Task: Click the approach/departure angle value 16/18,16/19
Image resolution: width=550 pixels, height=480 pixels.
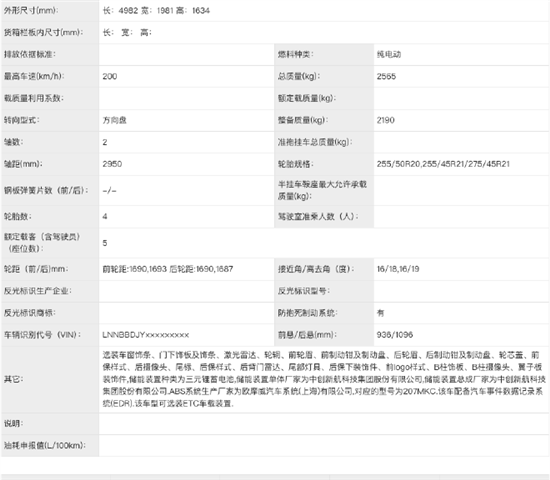Action: point(398,269)
